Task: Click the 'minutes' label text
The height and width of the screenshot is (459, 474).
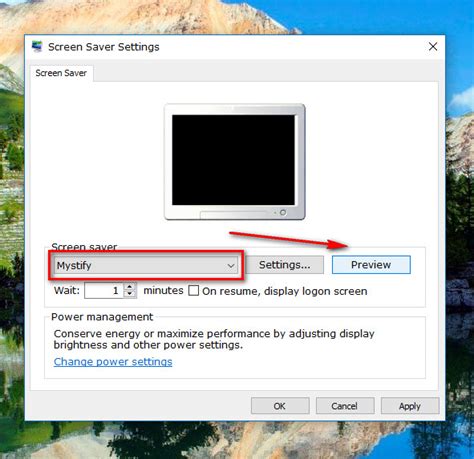Action: (163, 291)
